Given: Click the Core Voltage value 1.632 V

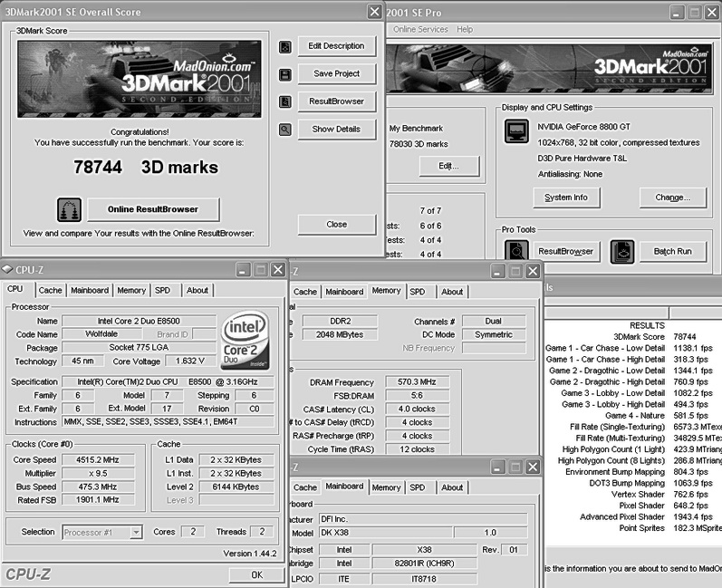Looking at the screenshot, I should coord(190,361).
